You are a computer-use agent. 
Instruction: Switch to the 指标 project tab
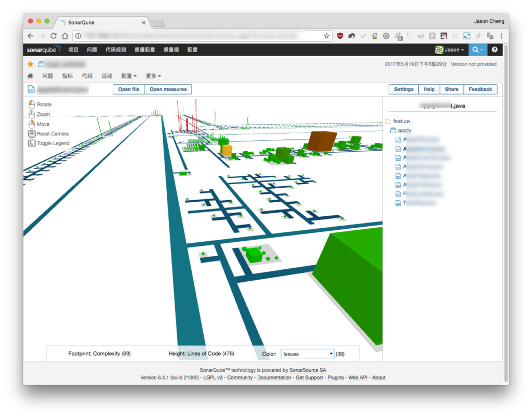click(x=67, y=76)
